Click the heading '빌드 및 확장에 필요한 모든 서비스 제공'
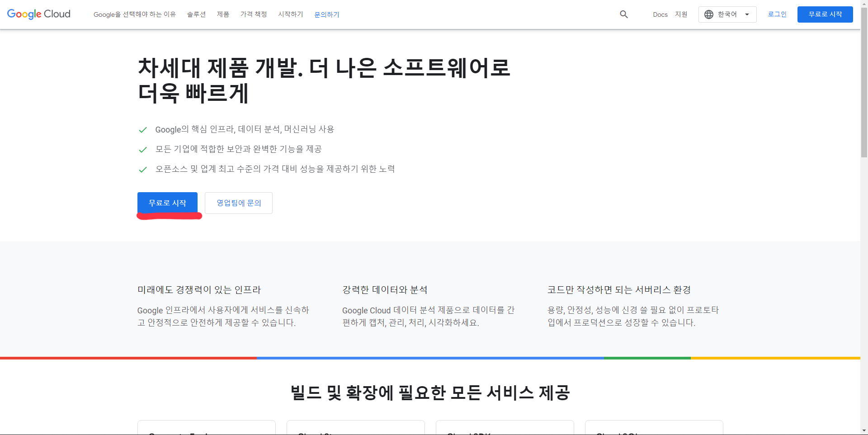868x435 pixels. click(x=430, y=392)
